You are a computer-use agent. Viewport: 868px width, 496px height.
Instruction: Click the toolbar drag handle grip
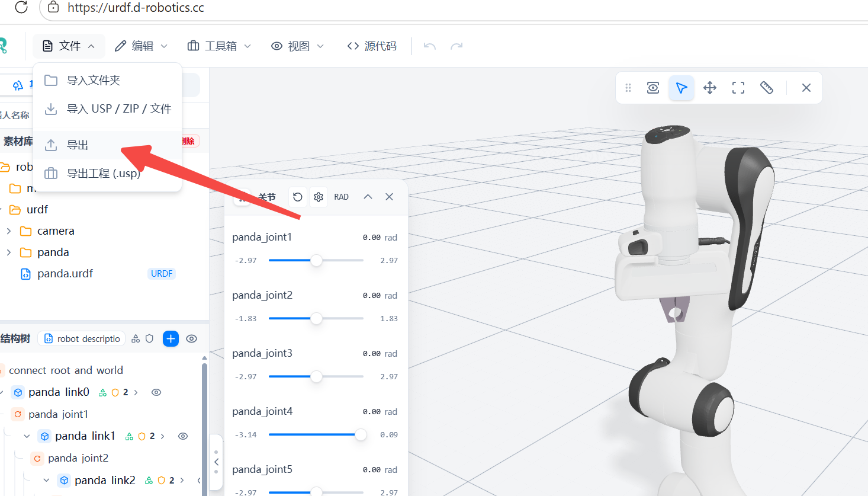click(x=628, y=88)
